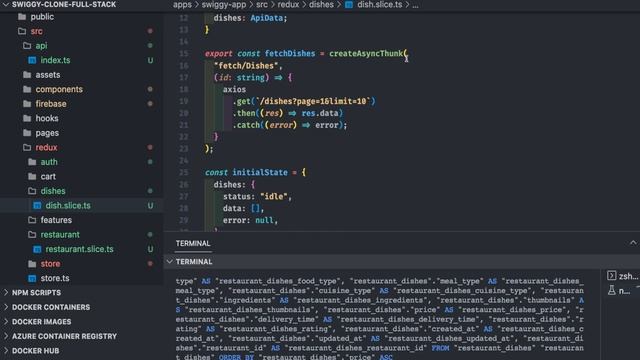640x360 pixels.
Task: Click line number 25 in the gutter
Action: click(184, 173)
